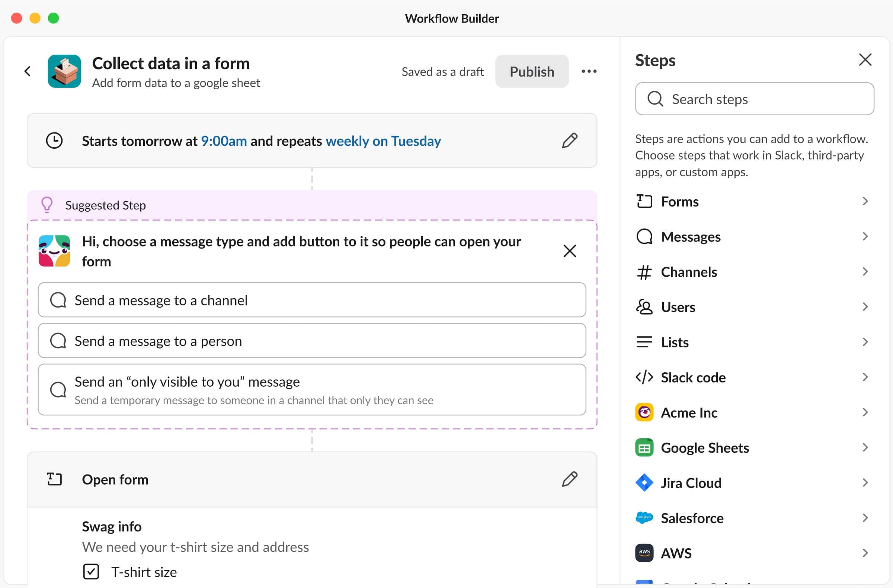Click the Google Sheets app icon
Screen dimensions: 893x588
coord(644,448)
